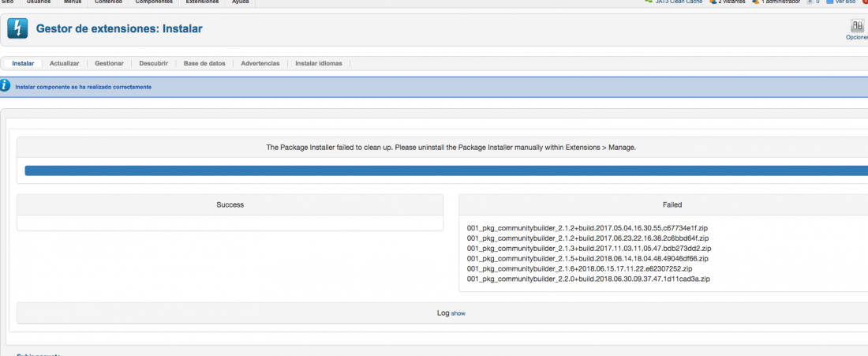Click the communitybuilder_2.1.2 build 2017.06.23 zip entry
The height and width of the screenshot is (356, 868).
[588, 238]
